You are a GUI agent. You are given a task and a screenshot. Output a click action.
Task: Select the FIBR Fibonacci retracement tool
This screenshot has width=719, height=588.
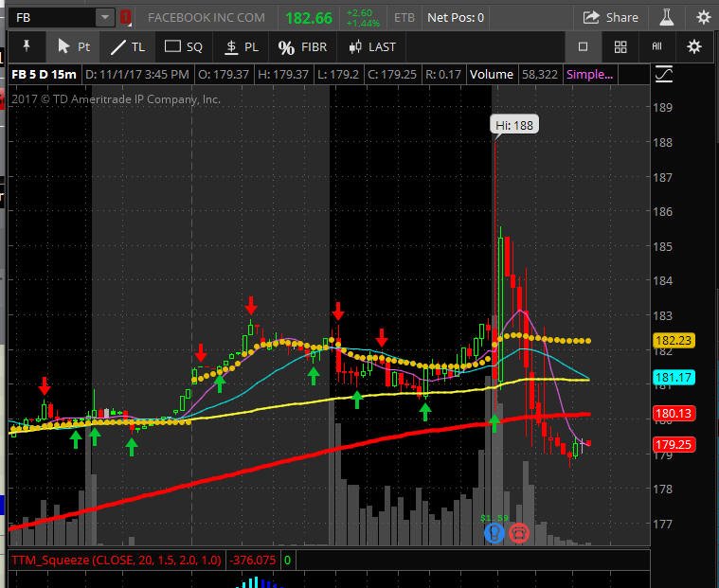[x=302, y=46]
